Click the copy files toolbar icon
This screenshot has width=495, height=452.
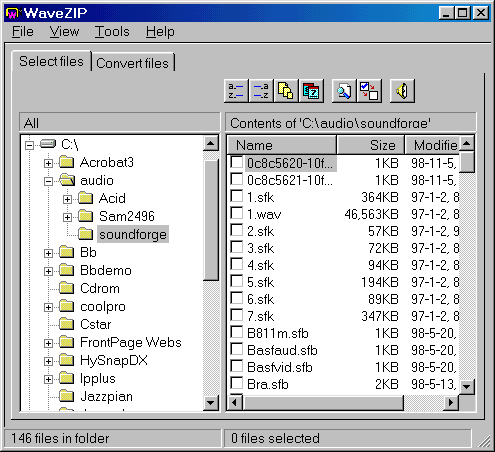tap(286, 91)
